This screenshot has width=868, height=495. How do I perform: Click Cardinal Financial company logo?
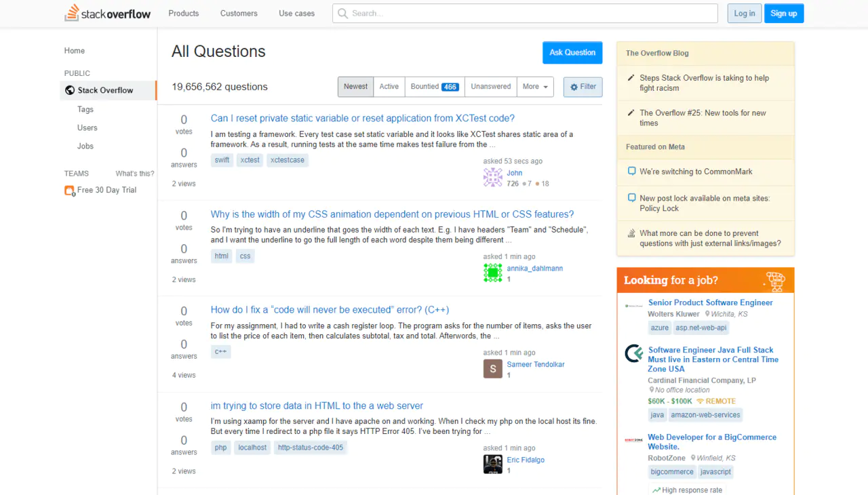point(634,353)
